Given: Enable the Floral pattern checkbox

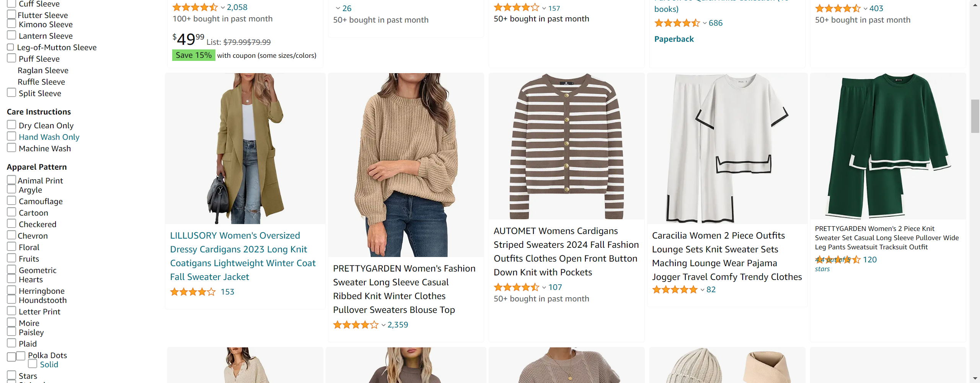Looking at the screenshot, I should [x=11, y=247].
